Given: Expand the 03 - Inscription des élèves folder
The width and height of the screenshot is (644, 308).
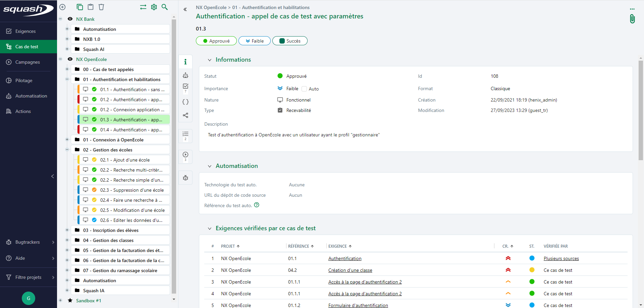Looking at the screenshot, I should click(x=67, y=230).
